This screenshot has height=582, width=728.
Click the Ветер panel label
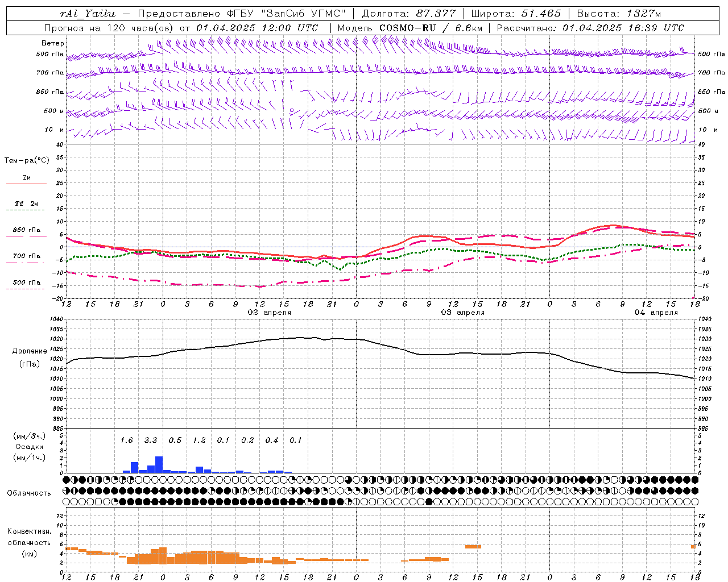tap(52, 43)
